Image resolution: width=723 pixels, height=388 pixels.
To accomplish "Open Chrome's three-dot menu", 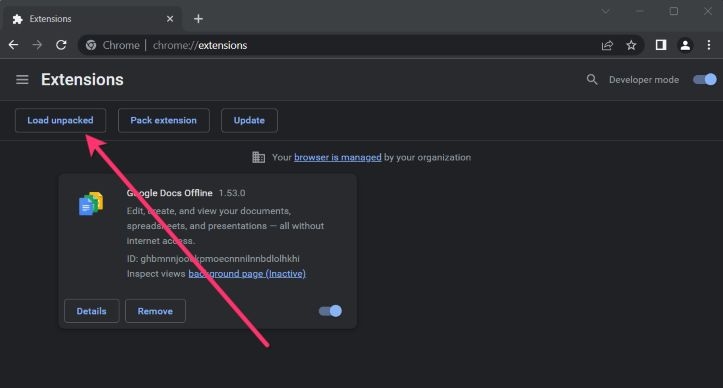I will point(709,45).
